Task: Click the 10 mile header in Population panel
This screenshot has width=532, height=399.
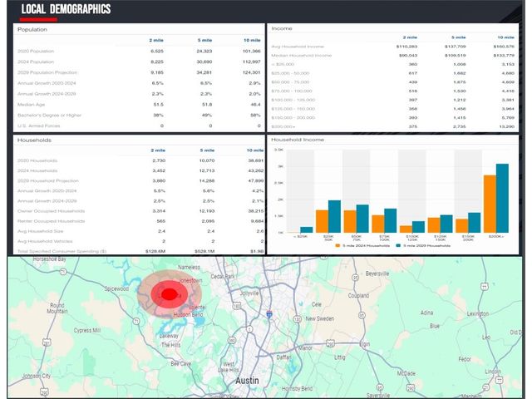Action: pyautogui.click(x=252, y=40)
